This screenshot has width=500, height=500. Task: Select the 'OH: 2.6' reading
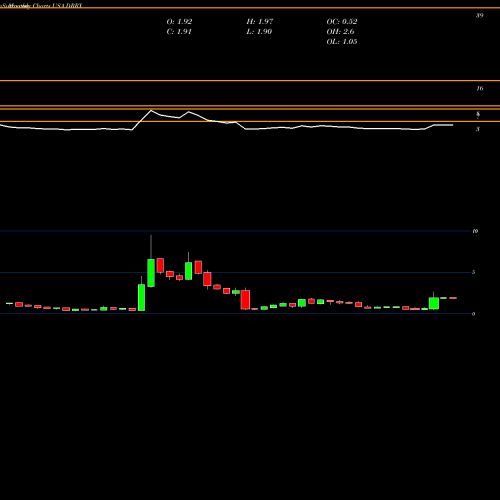click(x=340, y=32)
